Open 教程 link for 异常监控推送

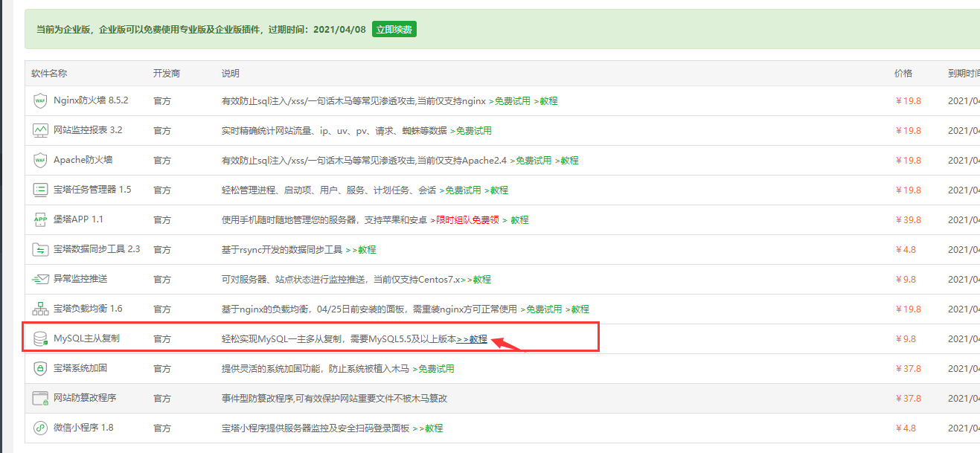pos(476,279)
